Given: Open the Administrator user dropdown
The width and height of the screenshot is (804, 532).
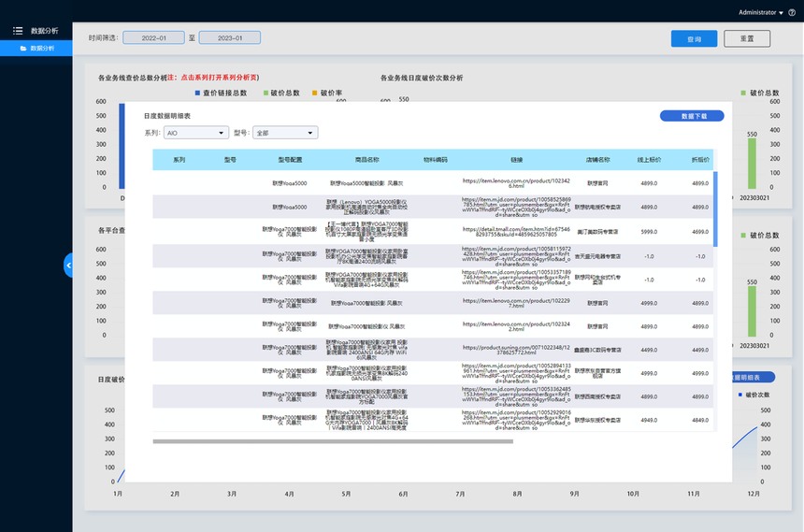Looking at the screenshot, I should (760, 12).
